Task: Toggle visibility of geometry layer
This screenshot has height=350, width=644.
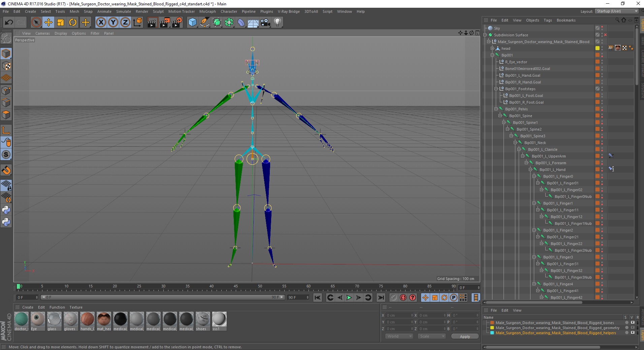Action: [x=633, y=328]
